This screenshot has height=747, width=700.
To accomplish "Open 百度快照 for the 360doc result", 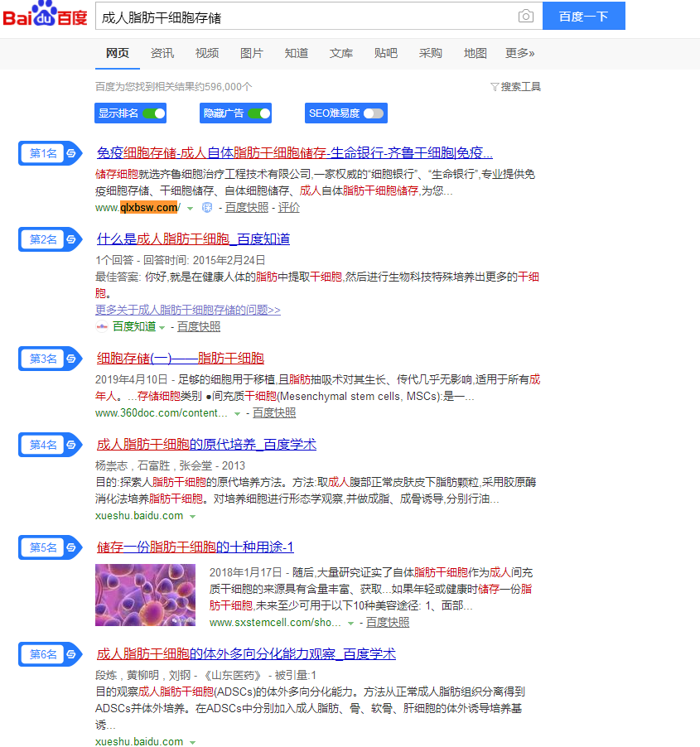I will point(274,413).
